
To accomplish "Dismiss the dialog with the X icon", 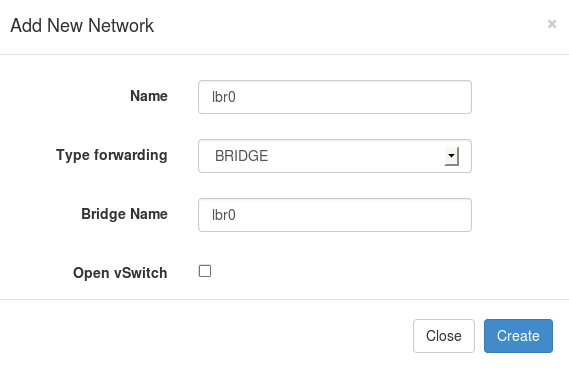I will coord(552,24).
